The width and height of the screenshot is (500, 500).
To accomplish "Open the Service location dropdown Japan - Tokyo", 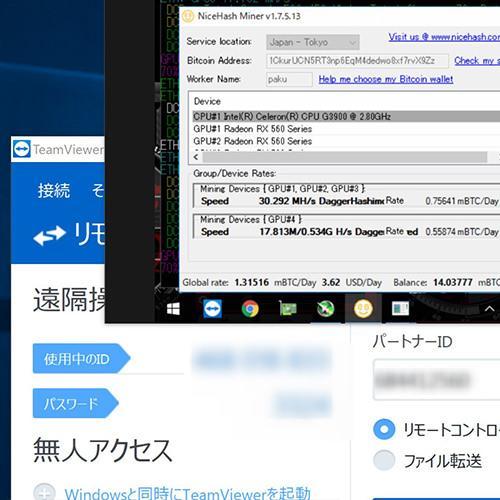I will (x=313, y=42).
